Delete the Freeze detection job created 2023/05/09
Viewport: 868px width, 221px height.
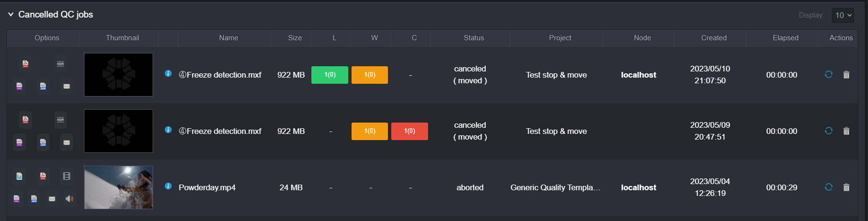pyautogui.click(x=846, y=131)
